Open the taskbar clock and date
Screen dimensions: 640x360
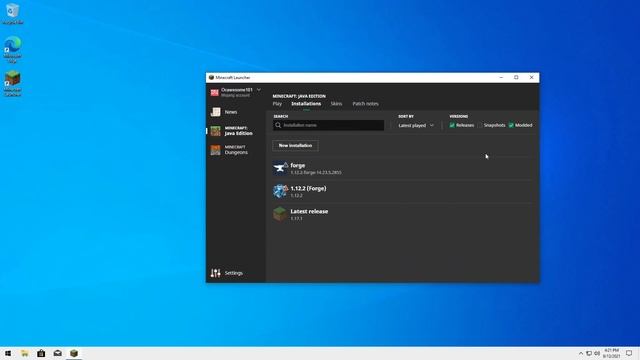click(x=611, y=353)
